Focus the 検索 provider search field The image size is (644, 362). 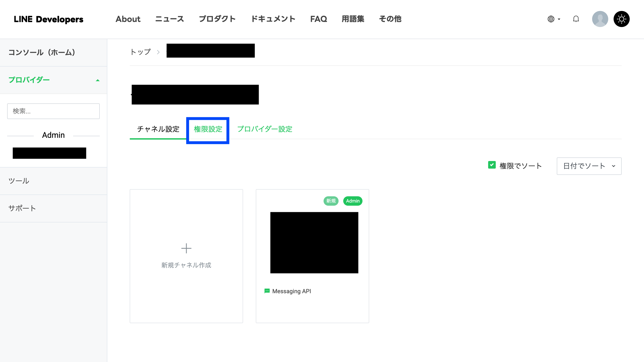(x=53, y=111)
